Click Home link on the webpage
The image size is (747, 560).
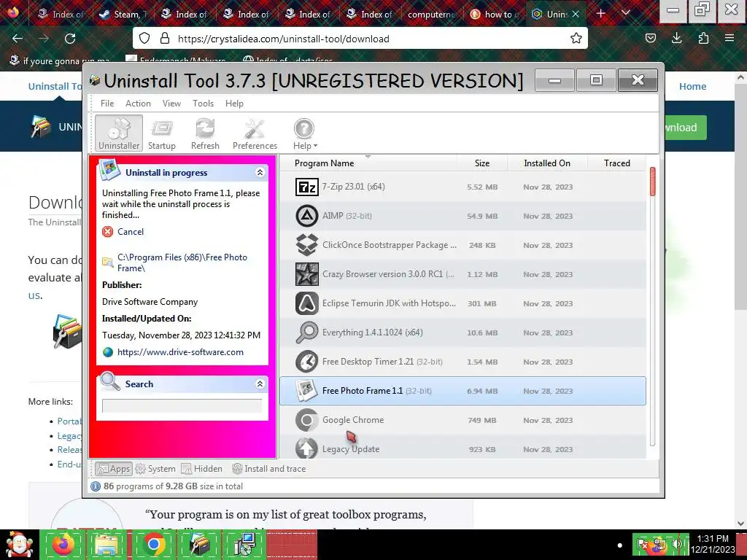click(692, 86)
